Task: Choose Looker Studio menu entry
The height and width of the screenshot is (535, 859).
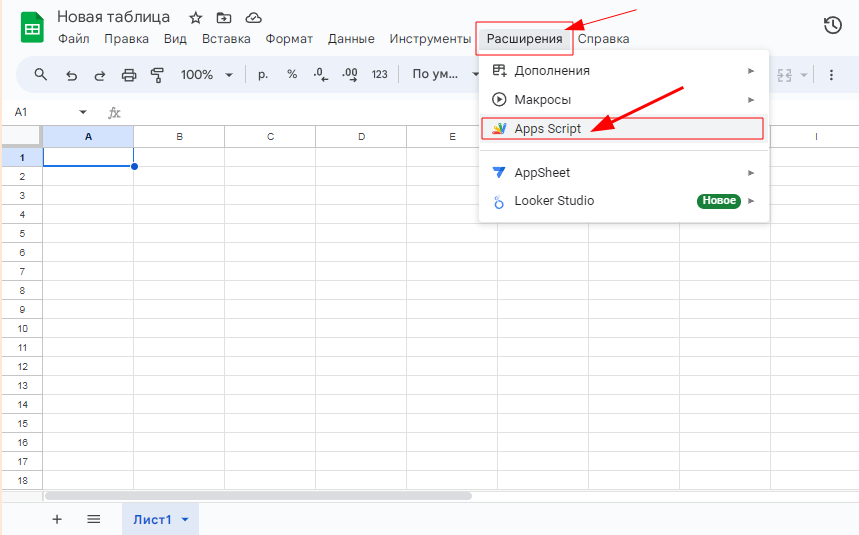Action: 624,201
